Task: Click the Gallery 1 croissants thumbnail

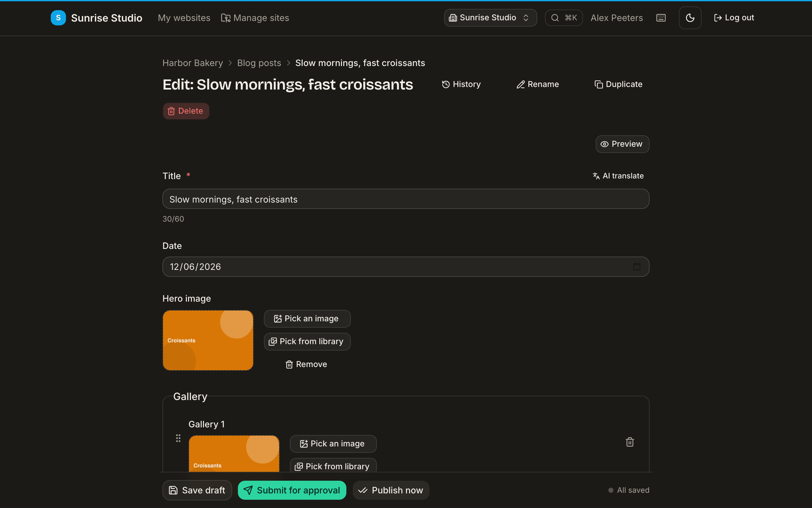Action: tap(234, 454)
